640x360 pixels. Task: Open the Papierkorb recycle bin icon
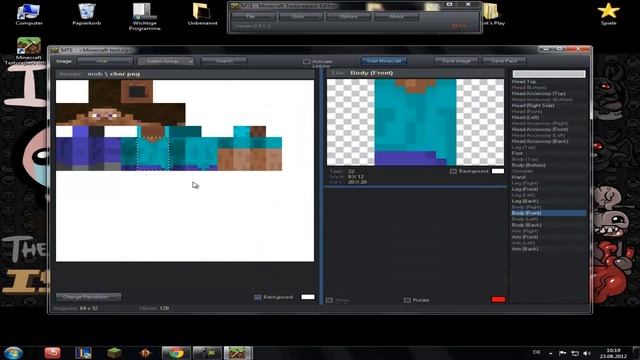pos(87,14)
